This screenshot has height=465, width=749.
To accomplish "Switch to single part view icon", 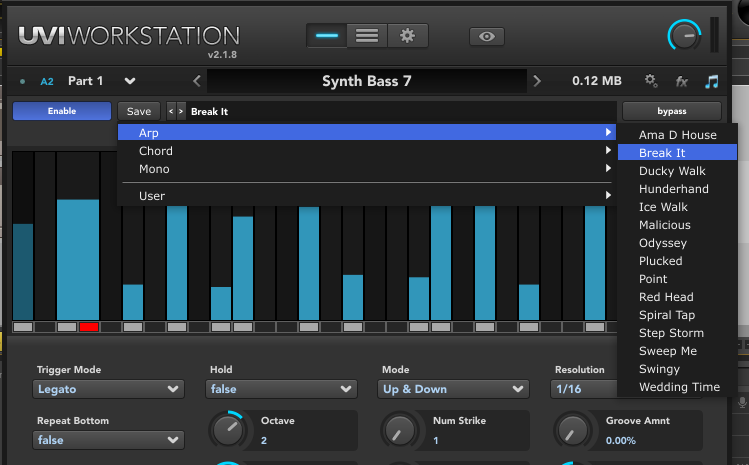I will coord(327,36).
